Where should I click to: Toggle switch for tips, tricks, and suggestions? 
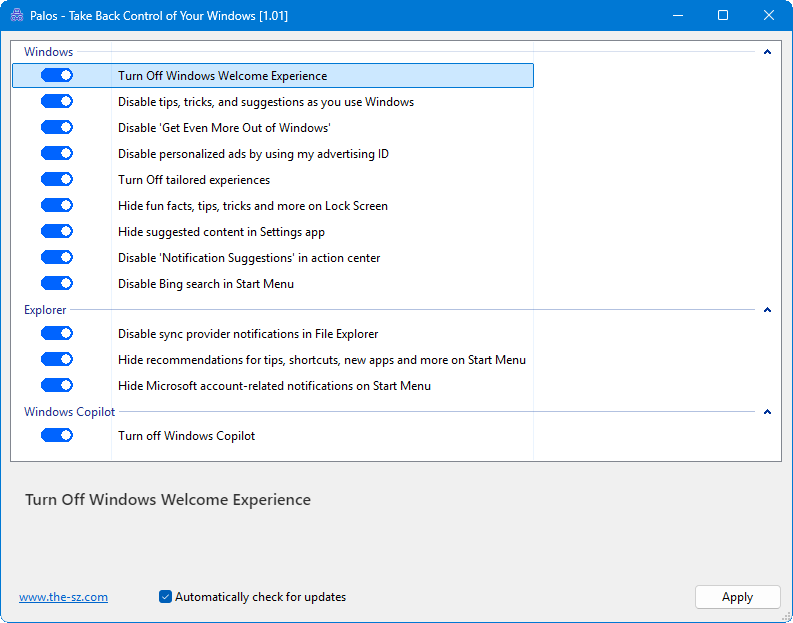pos(57,101)
